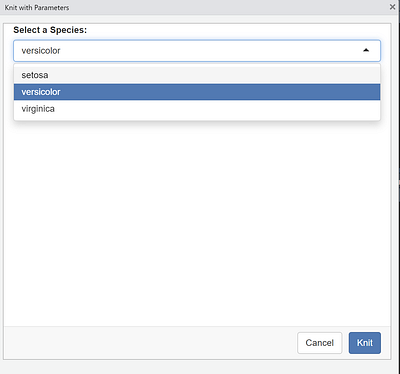The height and width of the screenshot is (374, 400).
Task: Pick virginica in the open dropdown
Action: click(197, 109)
